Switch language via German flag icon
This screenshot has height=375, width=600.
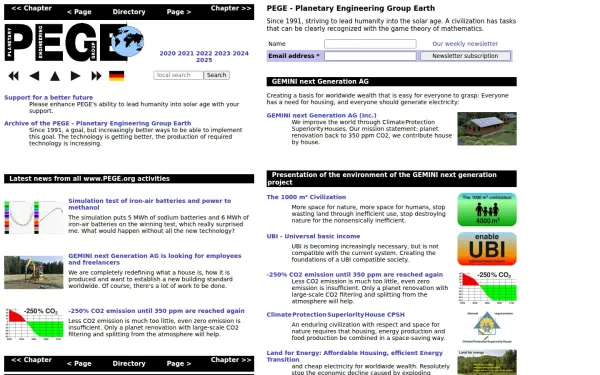(116, 76)
